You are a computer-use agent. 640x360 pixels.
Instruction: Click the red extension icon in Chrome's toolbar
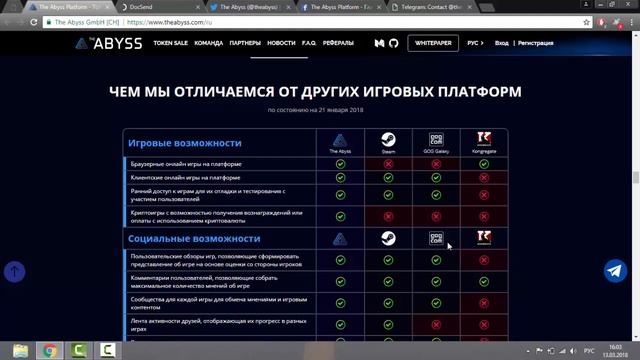point(601,22)
